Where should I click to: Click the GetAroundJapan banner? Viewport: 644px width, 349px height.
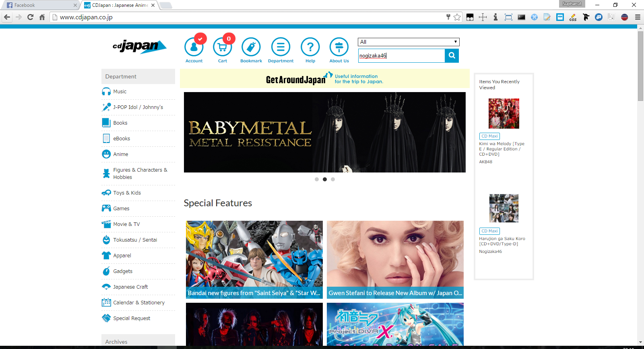point(325,78)
